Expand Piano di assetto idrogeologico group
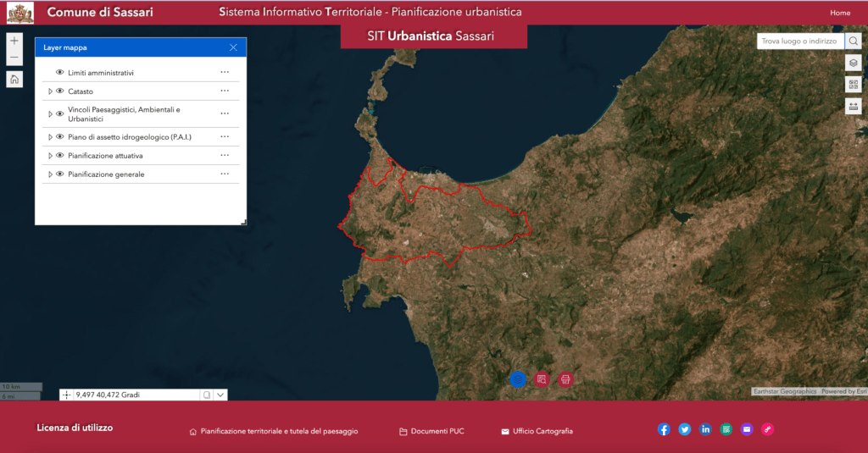 click(x=50, y=137)
